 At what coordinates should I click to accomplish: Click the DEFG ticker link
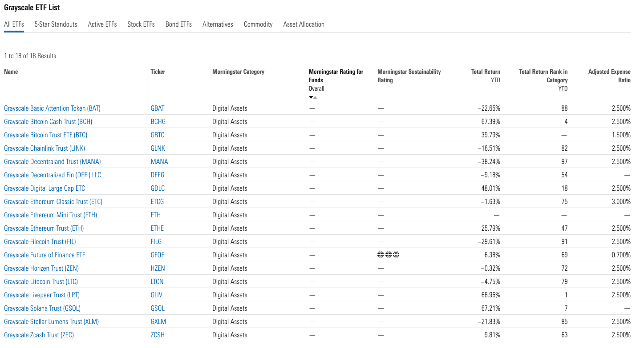pos(158,175)
